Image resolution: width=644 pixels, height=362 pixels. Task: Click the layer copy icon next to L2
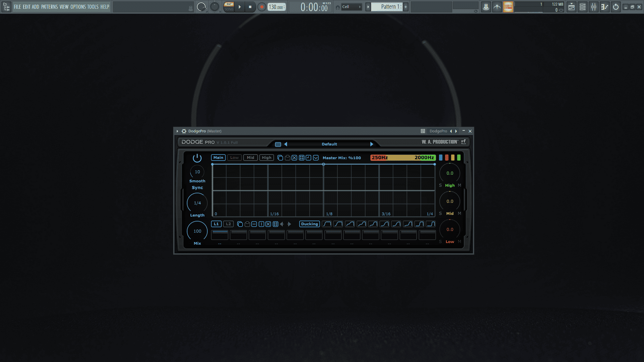pos(240,224)
